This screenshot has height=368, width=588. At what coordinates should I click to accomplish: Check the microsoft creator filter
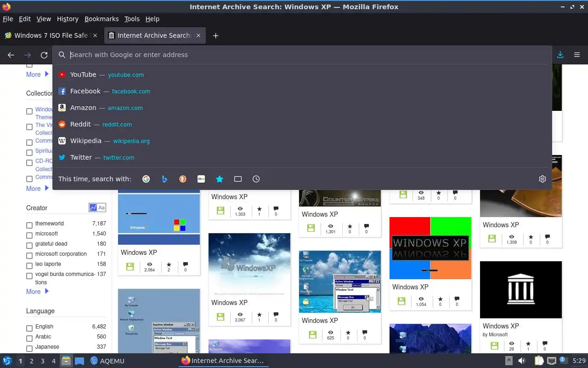29,235
